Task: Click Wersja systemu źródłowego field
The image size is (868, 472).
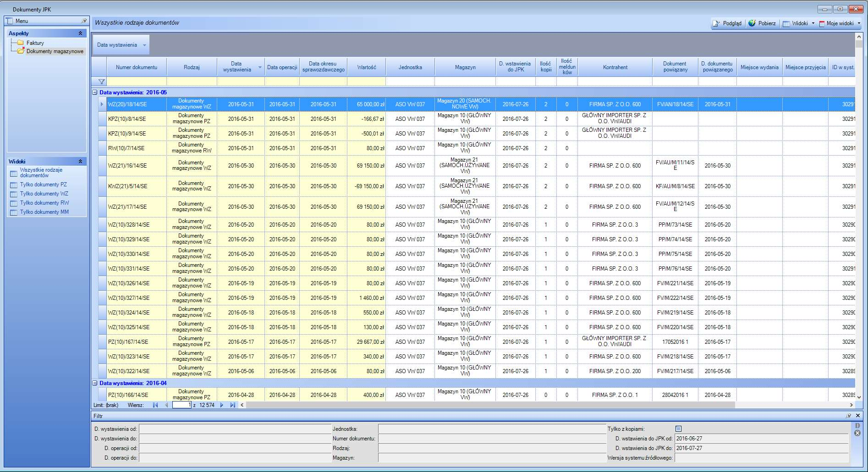Action: [x=762, y=458]
